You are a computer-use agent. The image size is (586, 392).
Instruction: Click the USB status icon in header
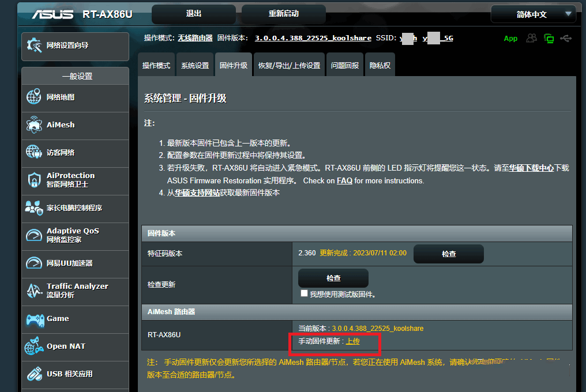point(566,38)
